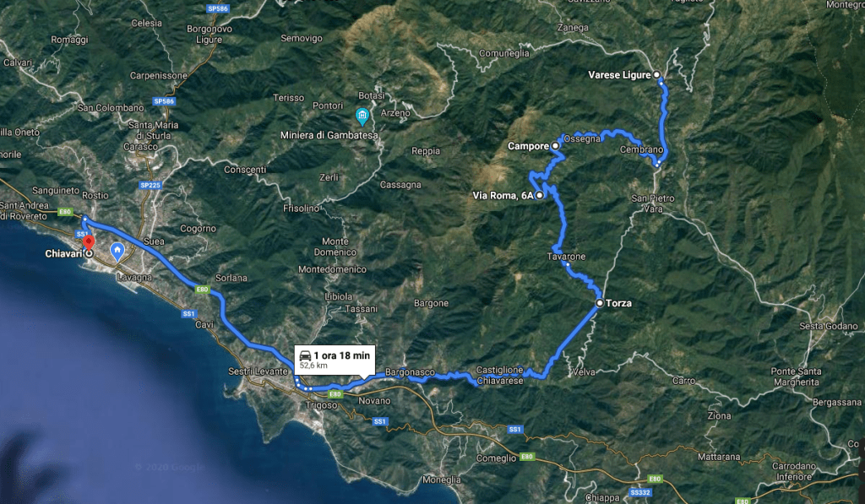The image size is (865, 504).
Task: Click the blue home marker near Lavagna
Action: pos(117,252)
